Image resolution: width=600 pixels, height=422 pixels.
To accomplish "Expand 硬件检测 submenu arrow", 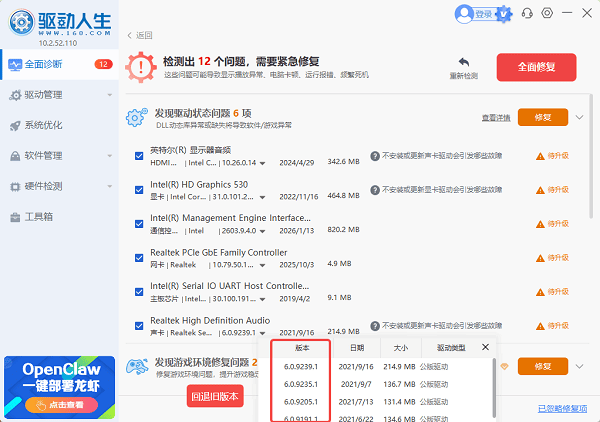I will pyautogui.click(x=110, y=186).
